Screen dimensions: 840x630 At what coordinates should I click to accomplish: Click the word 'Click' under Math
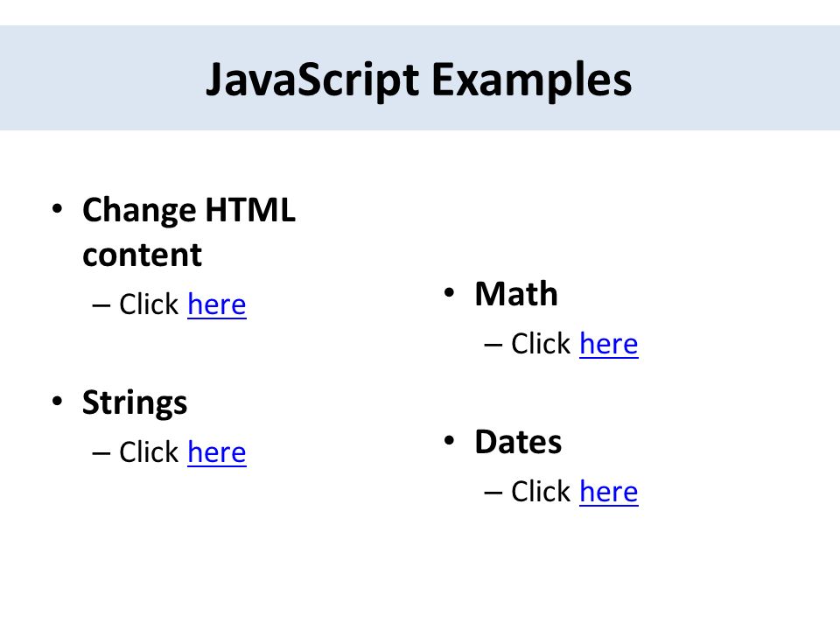pyautogui.click(x=541, y=343)
